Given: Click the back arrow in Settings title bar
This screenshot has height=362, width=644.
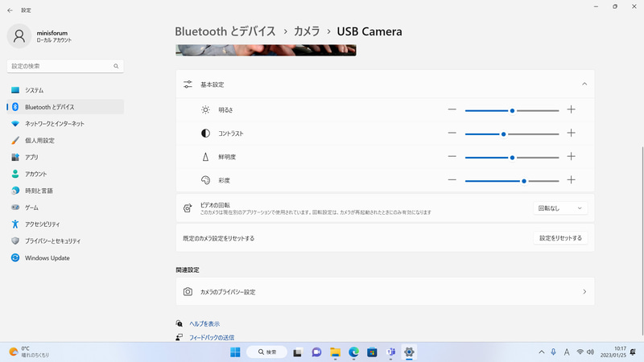Looking at the screenshot, I should pyautogui.click(x=10, y=10).
